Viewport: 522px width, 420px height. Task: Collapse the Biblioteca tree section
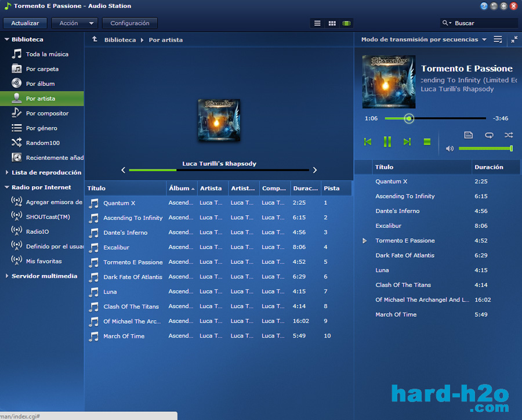point(6,39)
